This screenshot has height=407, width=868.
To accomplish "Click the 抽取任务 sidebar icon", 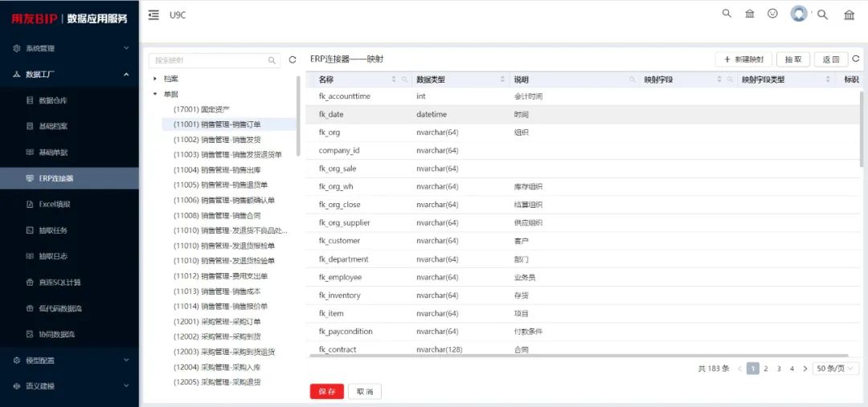I will click(x=30, y=230).
